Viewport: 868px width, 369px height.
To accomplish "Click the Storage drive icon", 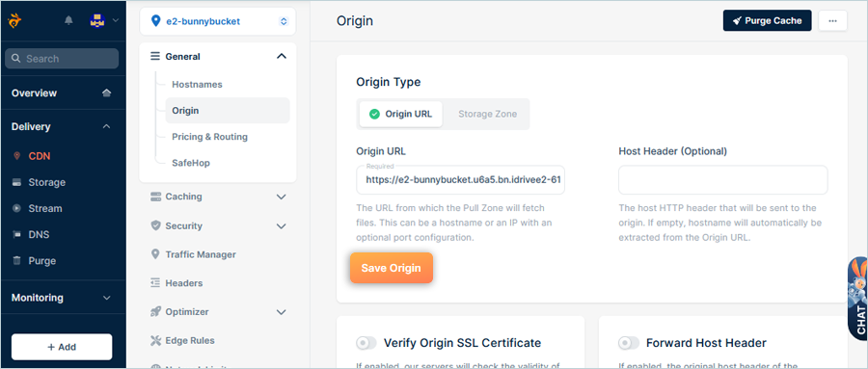I will coord(16,182).
